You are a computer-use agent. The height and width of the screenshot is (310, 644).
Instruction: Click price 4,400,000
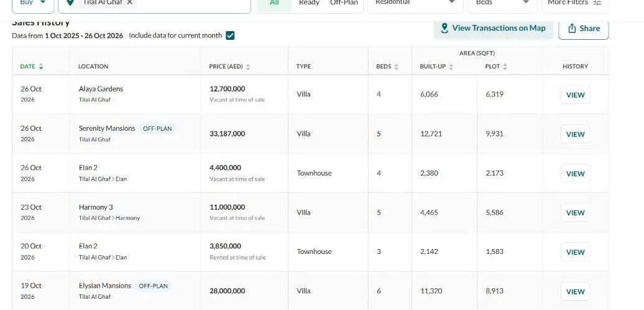[x=225, y=167]
